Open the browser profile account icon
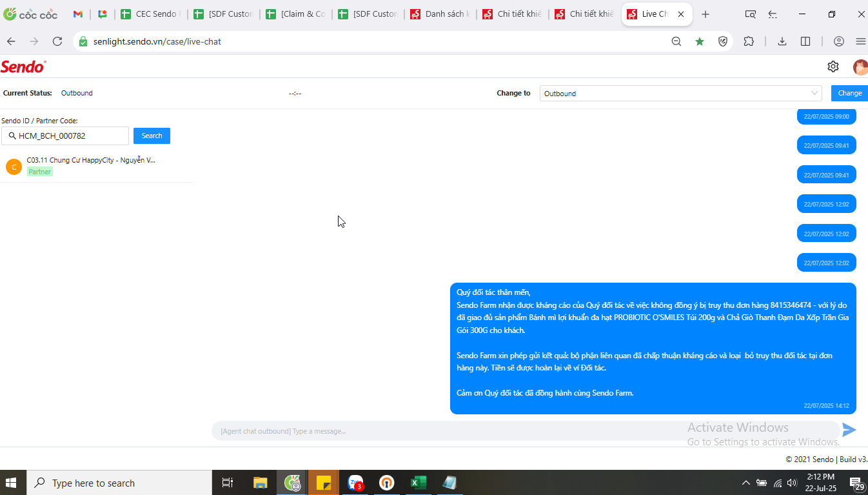 click(x=839, y=41)
